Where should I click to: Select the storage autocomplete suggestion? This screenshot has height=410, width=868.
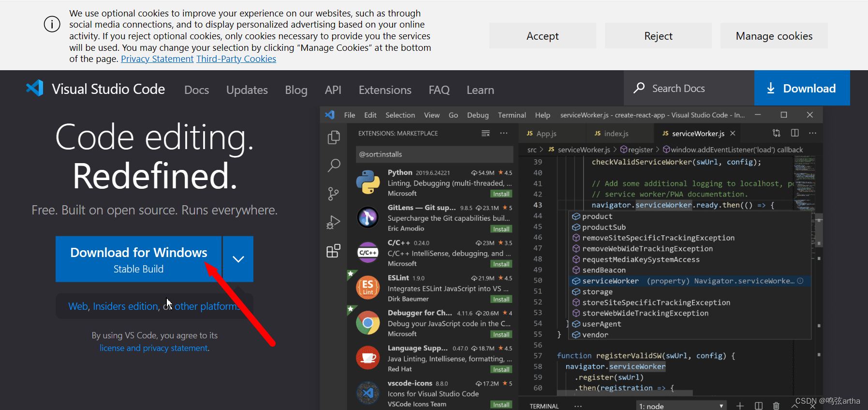pos(691,291)
